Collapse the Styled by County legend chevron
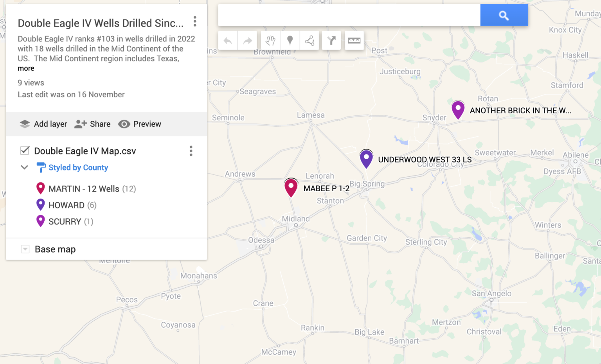The image size is (601, 364). point(24,167)
